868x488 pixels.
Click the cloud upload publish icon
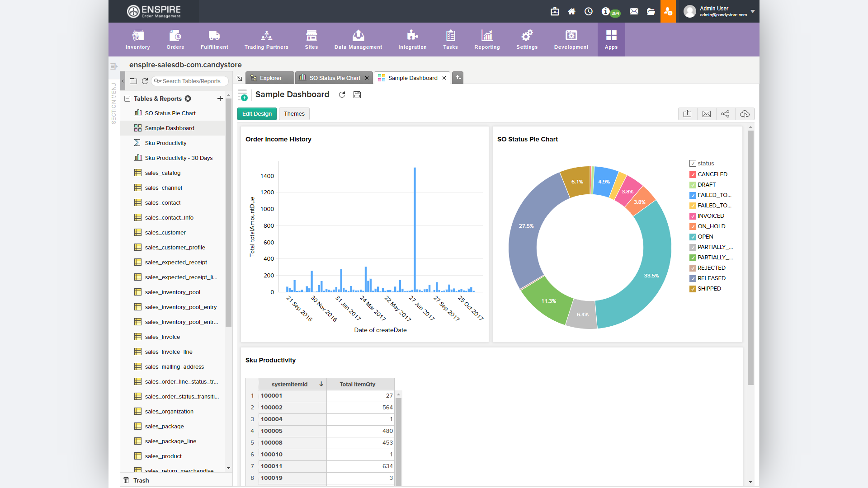[745, 114]
